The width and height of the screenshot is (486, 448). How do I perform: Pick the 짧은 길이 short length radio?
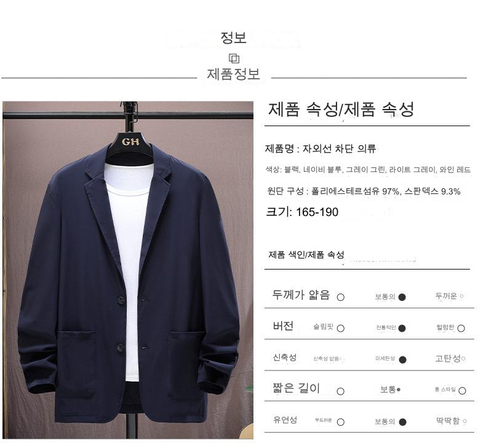point(340,391)
